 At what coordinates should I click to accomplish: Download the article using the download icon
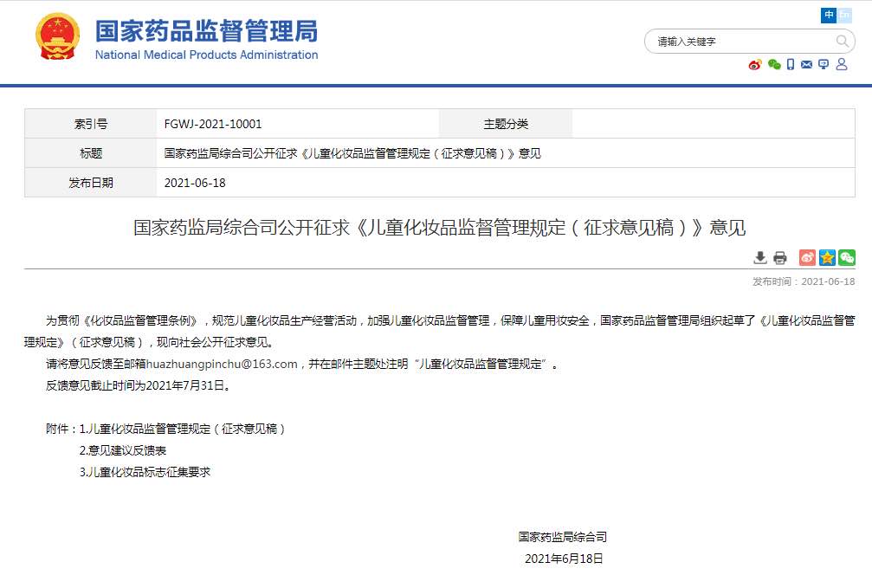760,257
